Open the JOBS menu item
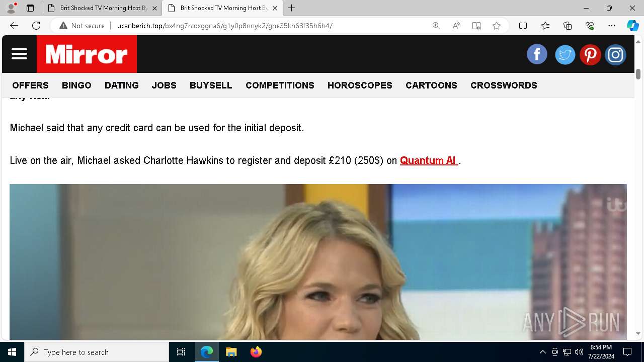The height and width of the screenshot is (362, 644). click(164, 85)
